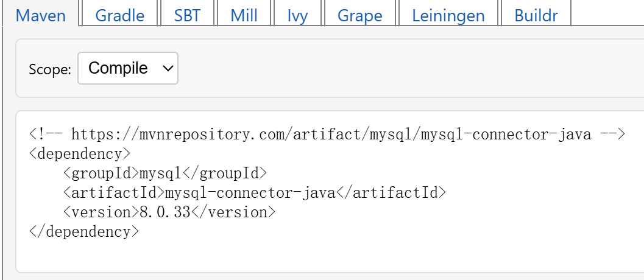Click the version 8.0.33 line

169,212
